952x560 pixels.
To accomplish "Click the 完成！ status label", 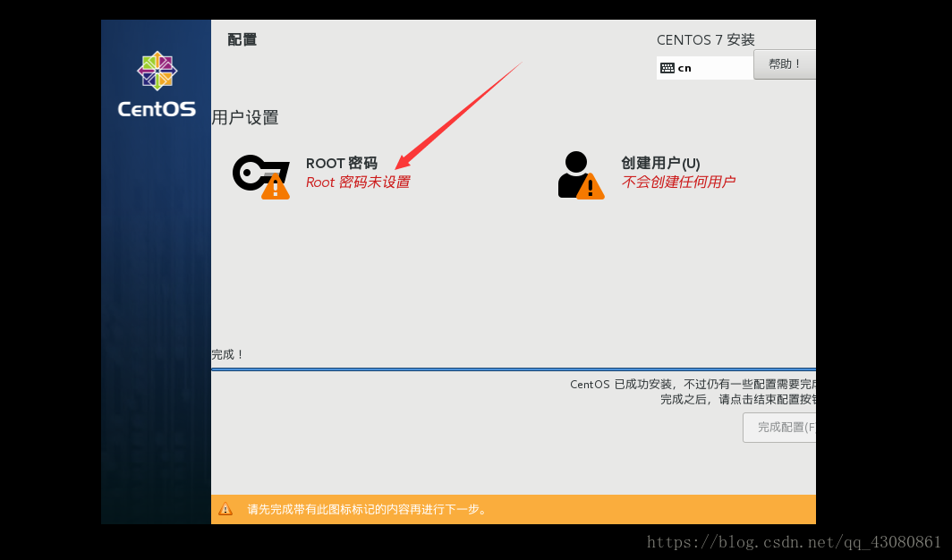I will 227,354.
